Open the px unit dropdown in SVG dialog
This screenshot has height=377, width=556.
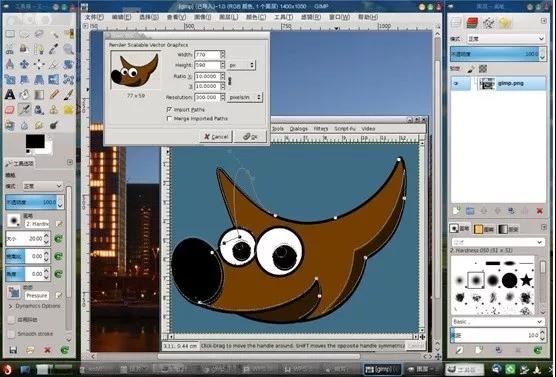[x=241, y=65]
